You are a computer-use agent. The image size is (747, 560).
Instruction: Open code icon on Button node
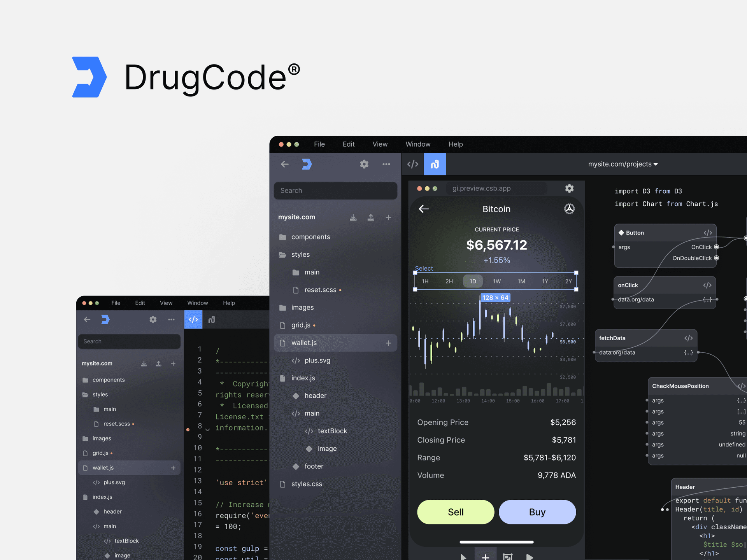708,233
